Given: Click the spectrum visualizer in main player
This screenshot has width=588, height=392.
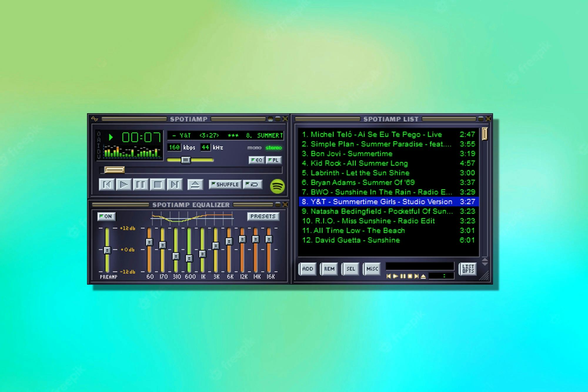Looking at the screenshot, I should [x=132, y=151].
